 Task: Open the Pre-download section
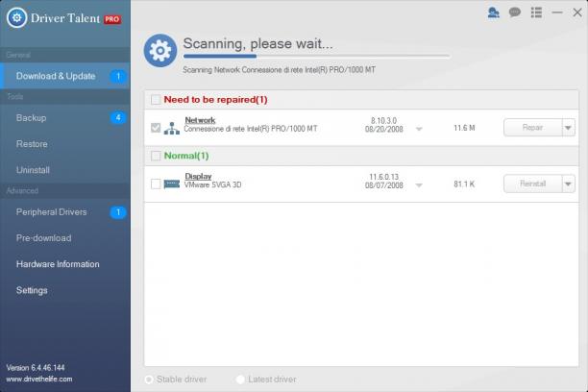point(65,238)
